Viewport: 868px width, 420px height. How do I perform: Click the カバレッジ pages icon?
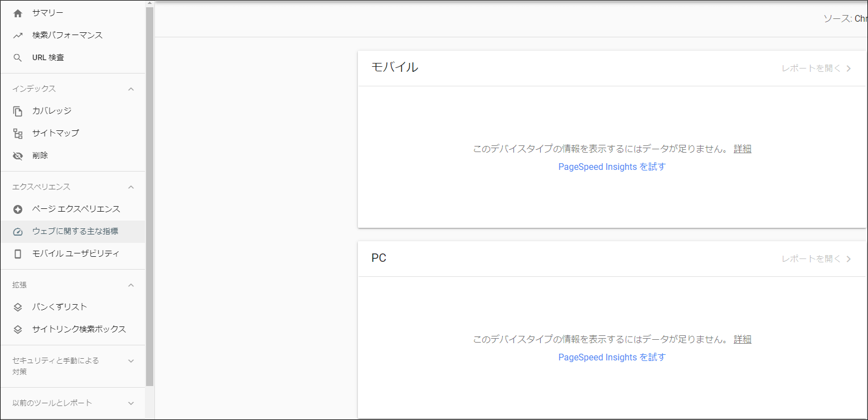[18, 111]
